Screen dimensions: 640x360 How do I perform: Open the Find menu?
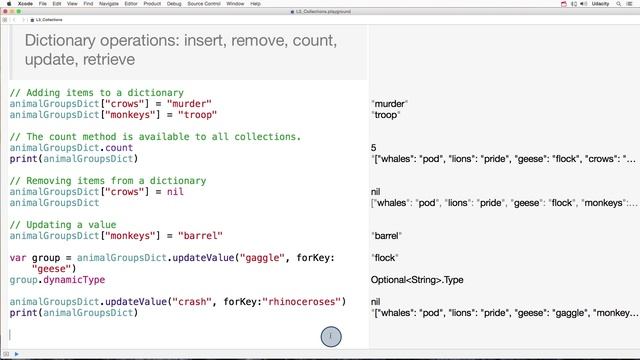click(x=88, y=4)
